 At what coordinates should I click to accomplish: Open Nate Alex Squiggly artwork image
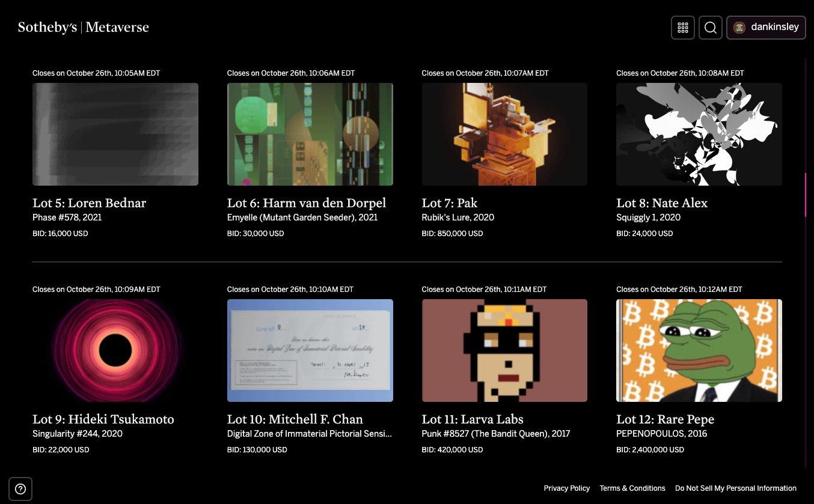click(x=699, y=134)
